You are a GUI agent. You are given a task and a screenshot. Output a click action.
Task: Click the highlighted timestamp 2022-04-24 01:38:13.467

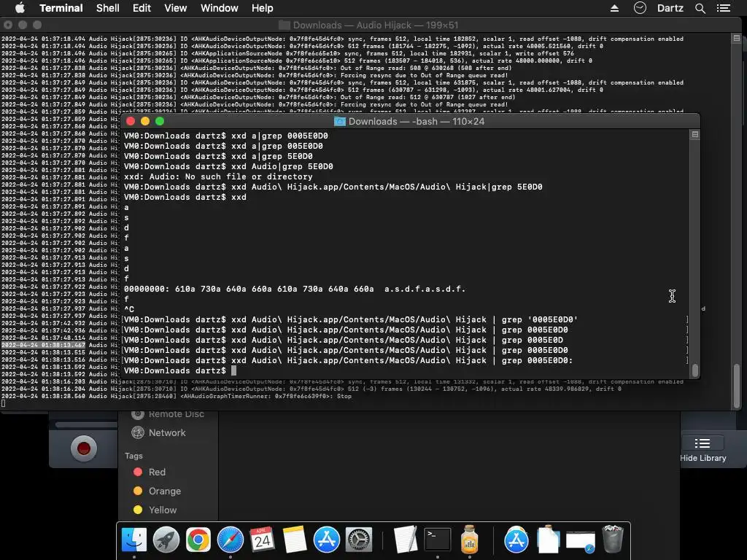coord(43,345)
